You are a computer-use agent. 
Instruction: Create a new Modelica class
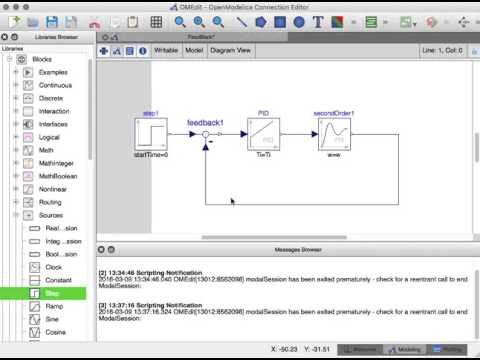[14, 22]
